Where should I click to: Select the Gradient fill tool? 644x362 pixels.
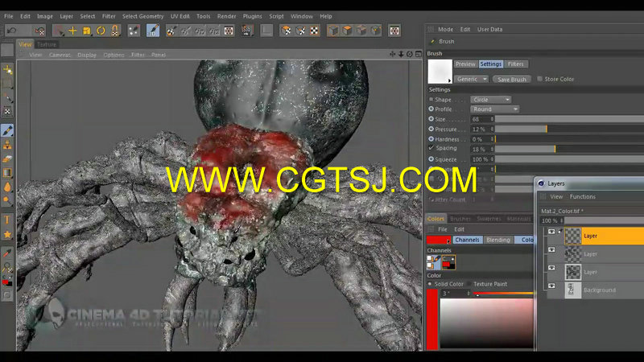pyautogui.click(x=7, y=172)
